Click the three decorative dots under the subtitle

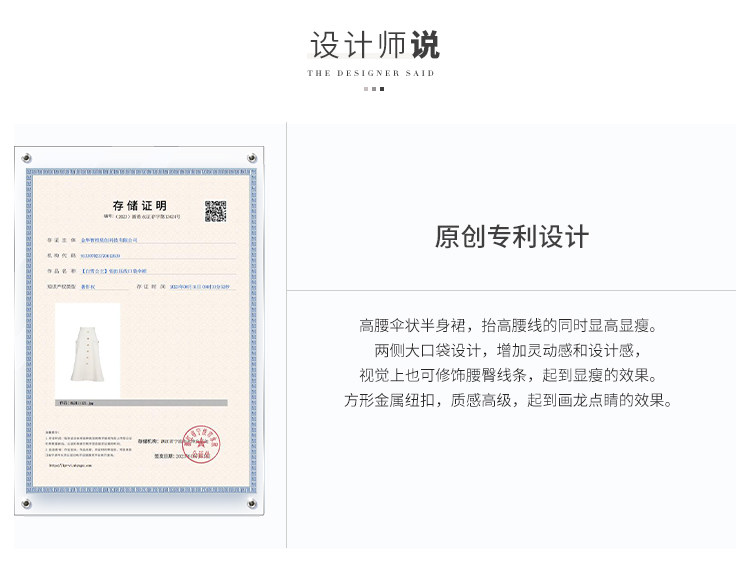[x=373, y=89]
